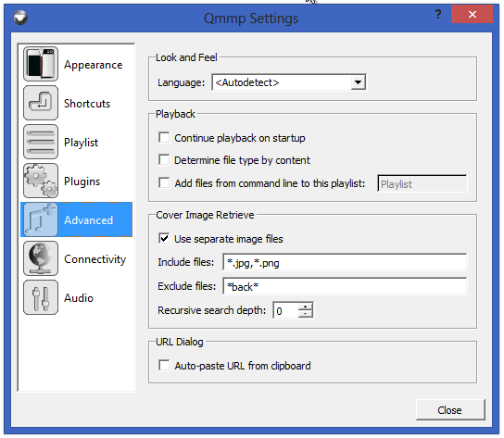Click the Playlist lines icon
This screenshot has height=438, width=504.
pyautogui.click(x=41, y=142)
